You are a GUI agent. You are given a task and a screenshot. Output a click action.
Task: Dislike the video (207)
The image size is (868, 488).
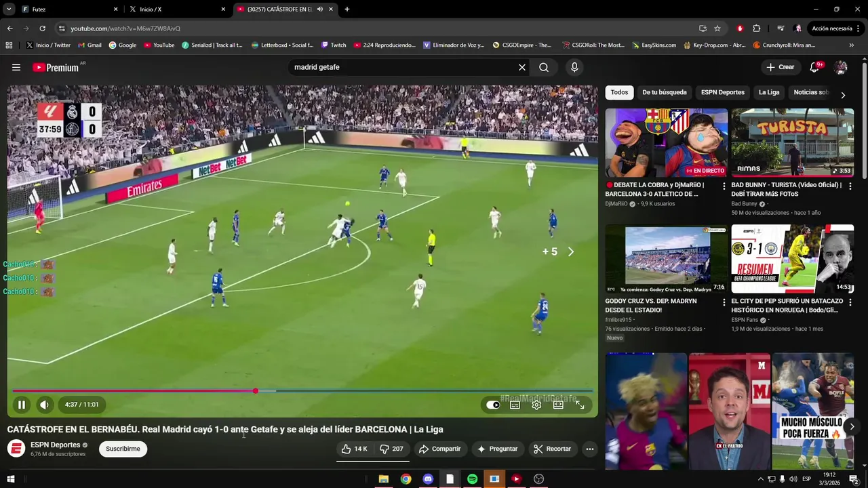click(391, 449)
